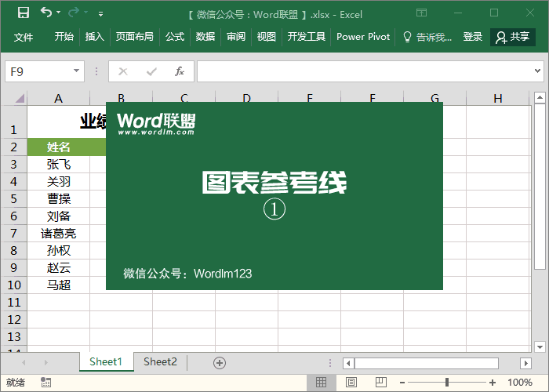The height and width of the screenshot is (392, 549).
Task: Open the 开发工具 ribbon tab
Action: (307, 37)
